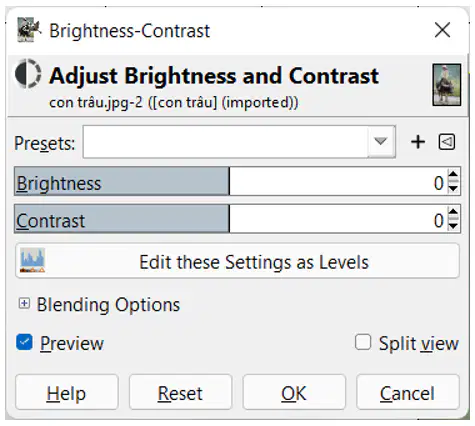Click the Reset button
475x426 pixels.
pos(180,392)
